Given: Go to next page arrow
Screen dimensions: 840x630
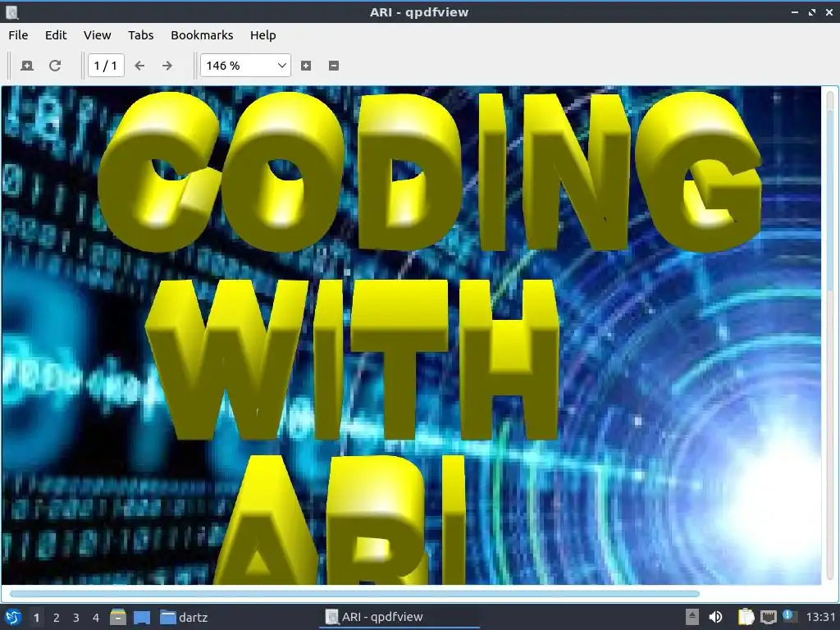Looking at the screenshot, I should [x=167, y=66].
